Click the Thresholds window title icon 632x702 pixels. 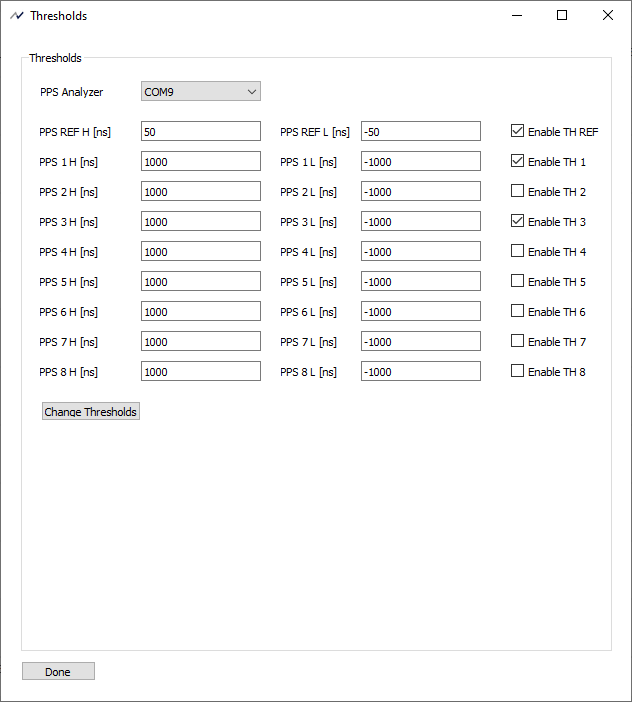point(17,16)
